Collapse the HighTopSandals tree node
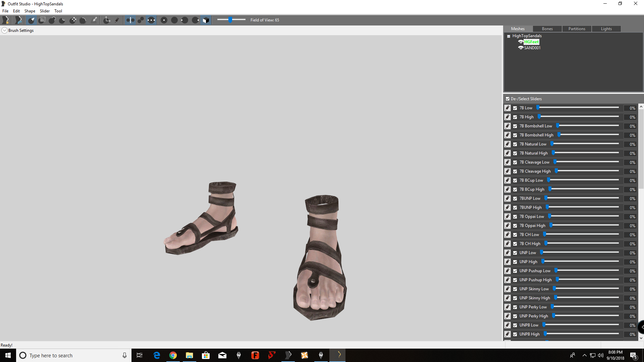This screenshot has width=644, height=362. click(x=508, y=36)
